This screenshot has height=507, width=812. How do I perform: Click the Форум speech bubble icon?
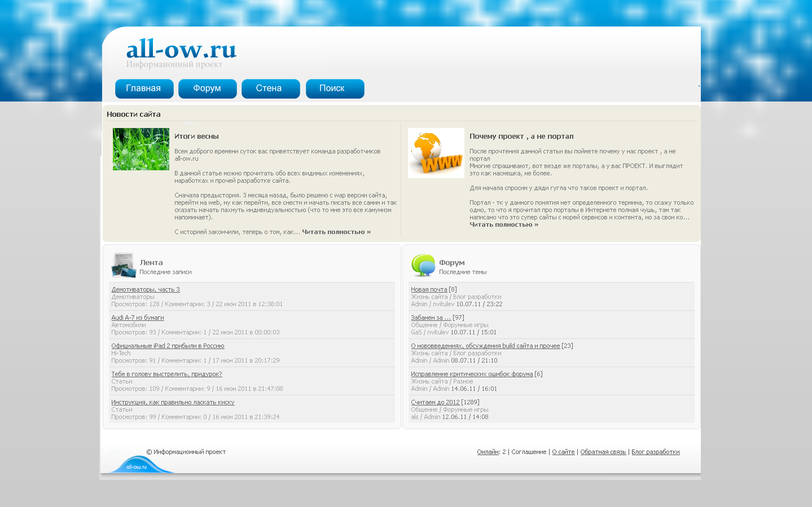pyautogui.click(x=423, y=265)
